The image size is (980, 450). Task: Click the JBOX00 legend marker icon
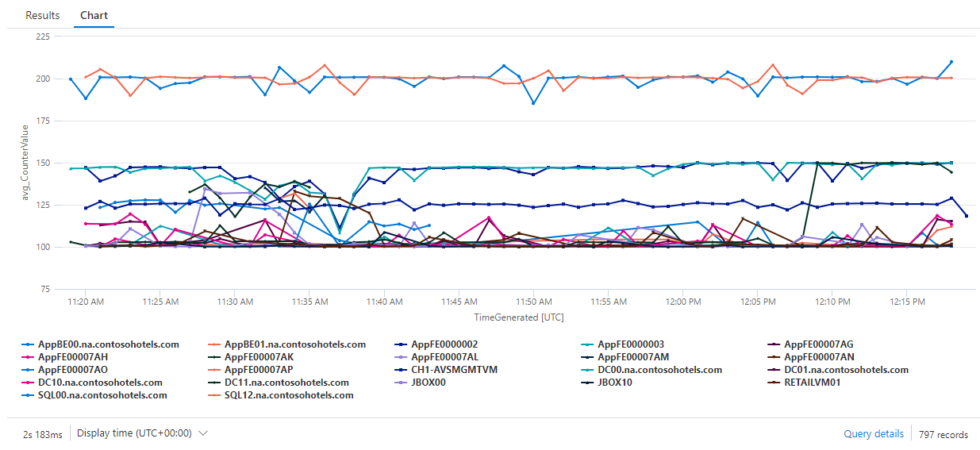pyautogui.click(x=401, y=383)
